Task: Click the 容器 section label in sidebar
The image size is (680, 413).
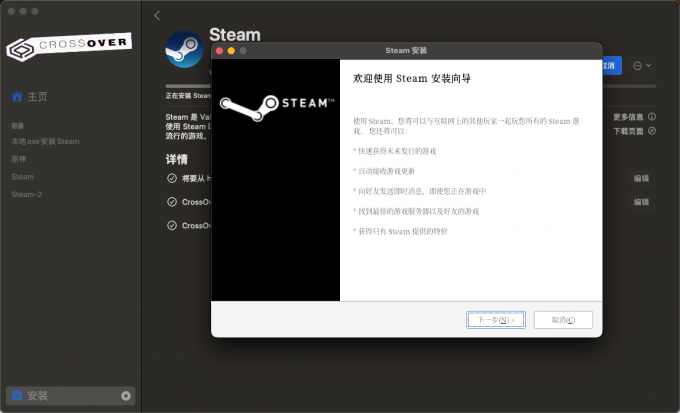Action: [17, 126]
